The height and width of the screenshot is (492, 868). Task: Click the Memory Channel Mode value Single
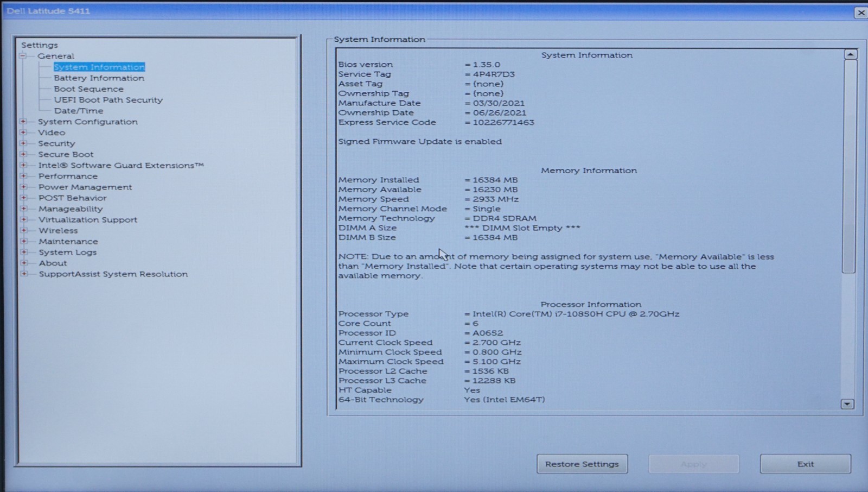tap(487, 209)
